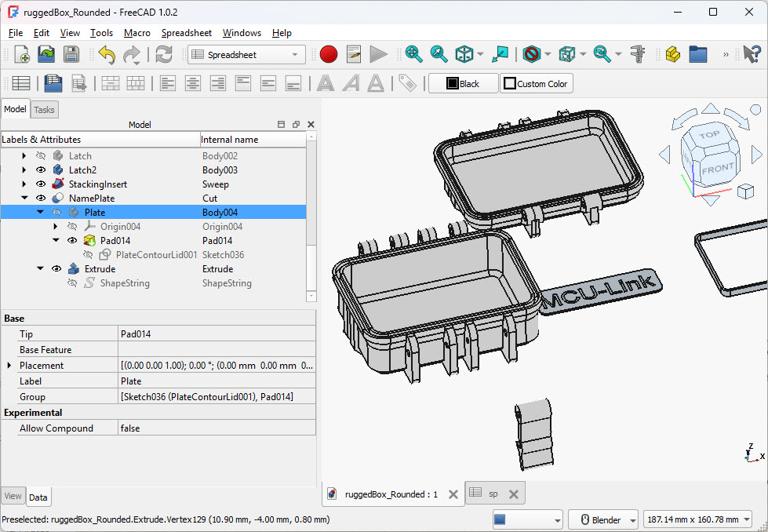This screenshot has width=768, height=532.
Task: Execute the current macro
Action: point(379,54)
